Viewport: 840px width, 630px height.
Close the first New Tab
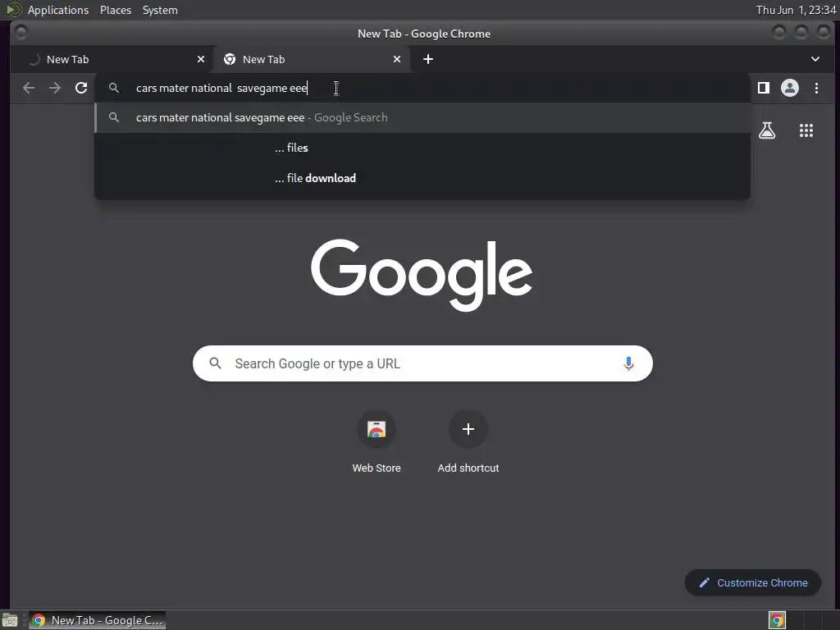pos(201,59)
